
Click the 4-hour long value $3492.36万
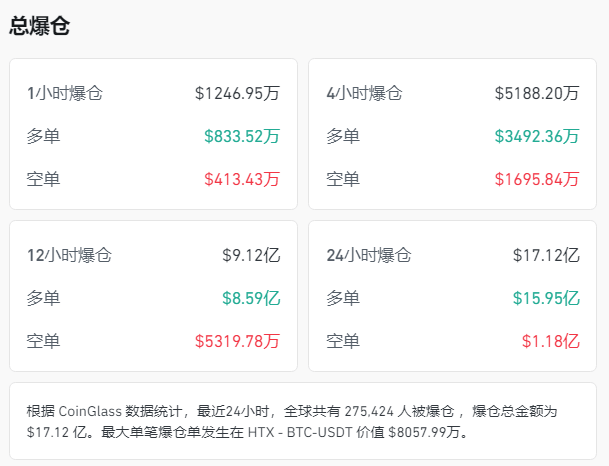tap(537, 137)
